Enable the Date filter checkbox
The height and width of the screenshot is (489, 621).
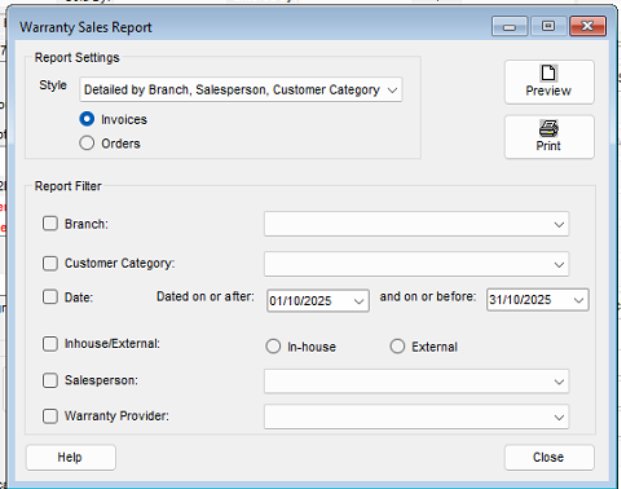50,297
